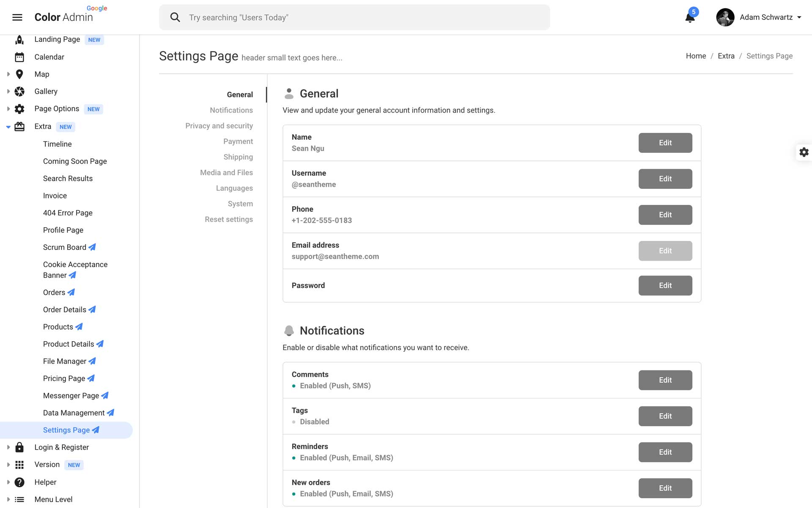The height and width of the screenshot is (508, 812).
Task: Click the Login & Register lock icon
Action: (19, 447)
